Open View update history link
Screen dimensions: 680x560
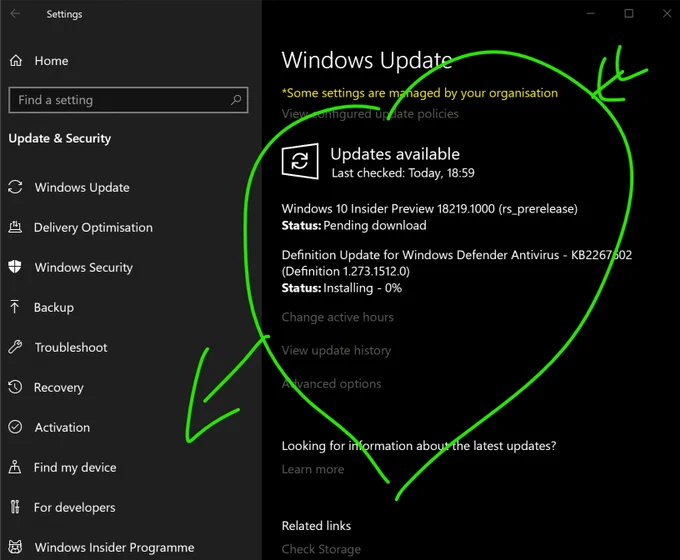tap(336, 350)
